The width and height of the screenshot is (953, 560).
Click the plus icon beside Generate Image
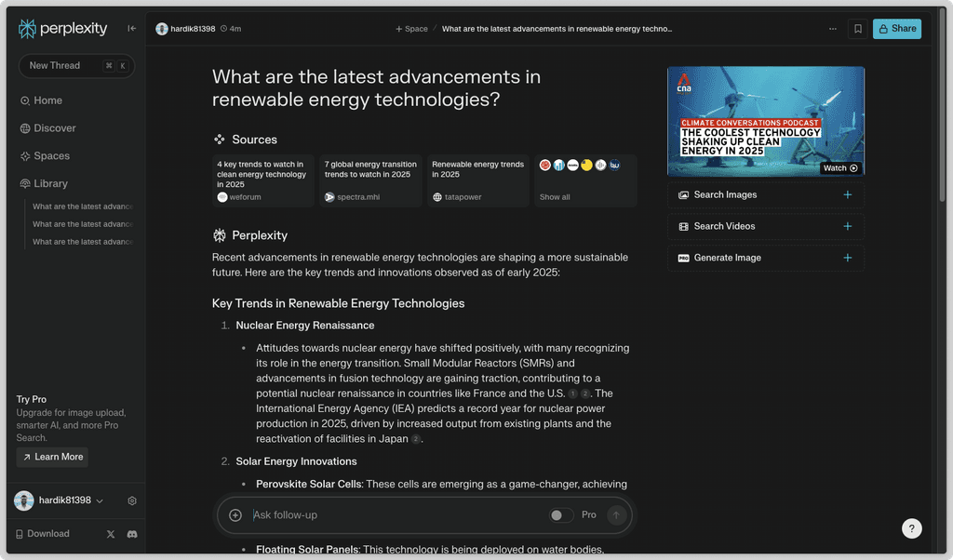coord(848,258)
